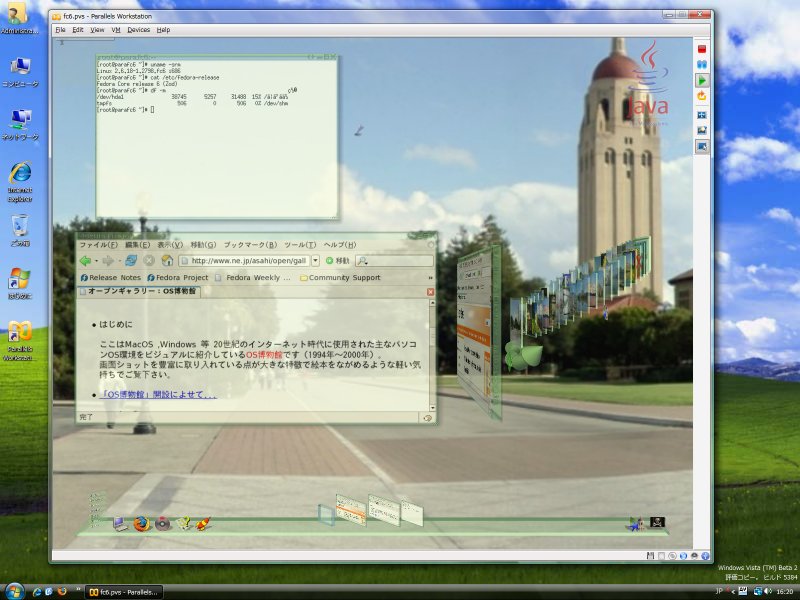Click the Firefox URL address field
Viewport: 800px width, 600px height.
click(244, 261)
